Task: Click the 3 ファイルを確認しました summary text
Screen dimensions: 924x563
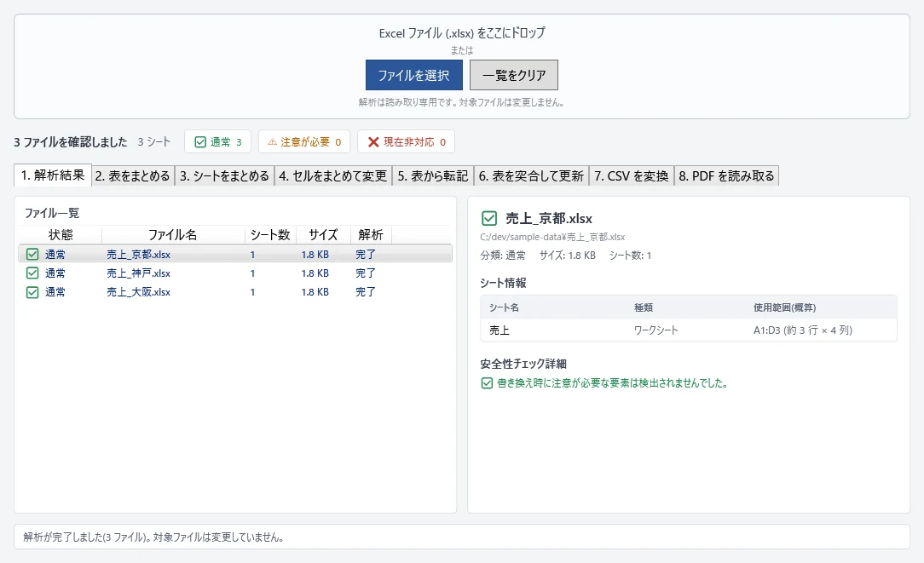Action: 71,142
